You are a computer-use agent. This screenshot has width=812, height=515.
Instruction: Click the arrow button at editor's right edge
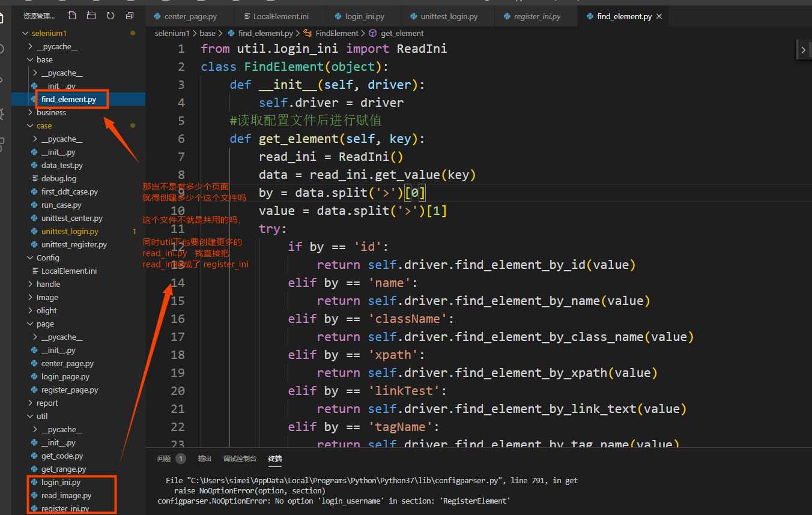[x=804, y=50]
